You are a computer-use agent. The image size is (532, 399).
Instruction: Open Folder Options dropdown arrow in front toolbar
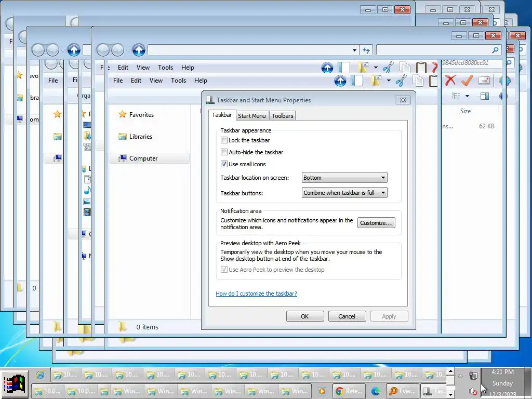(389, 81)
